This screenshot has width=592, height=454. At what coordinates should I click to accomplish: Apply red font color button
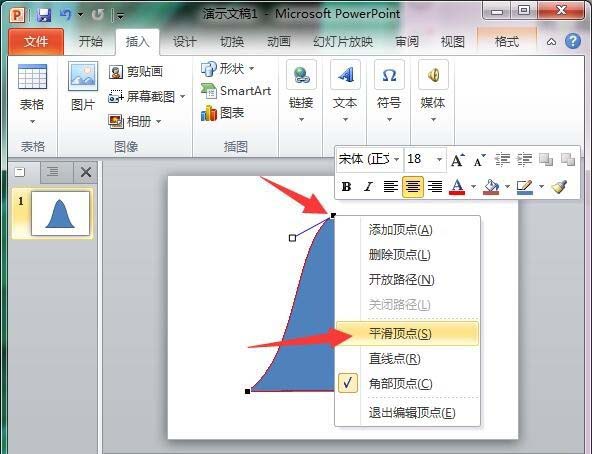pyautogui.click(x=457, y=187)
